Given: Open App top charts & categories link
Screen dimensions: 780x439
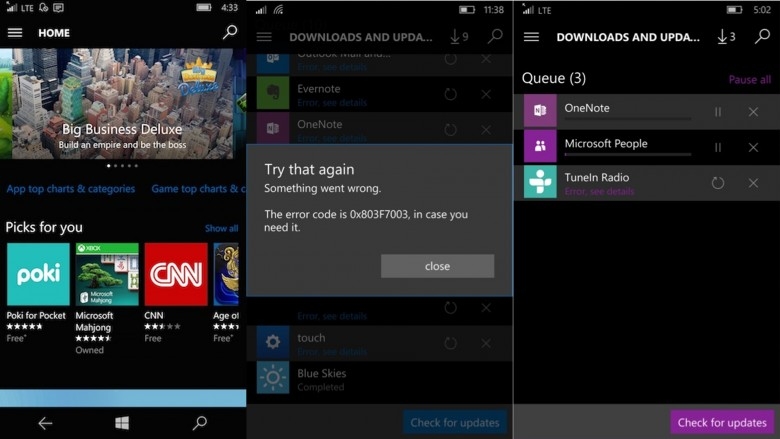Looking at the screenshot, I should click(71, 189).
